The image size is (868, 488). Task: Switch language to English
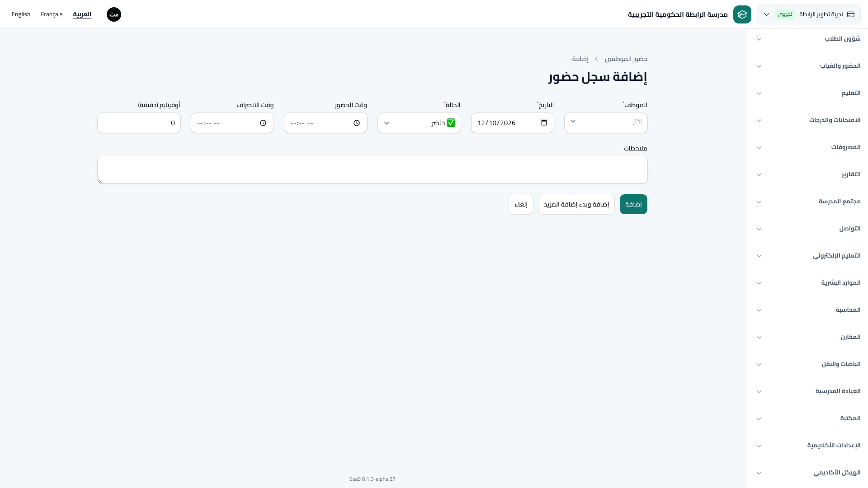click(21, 14)
